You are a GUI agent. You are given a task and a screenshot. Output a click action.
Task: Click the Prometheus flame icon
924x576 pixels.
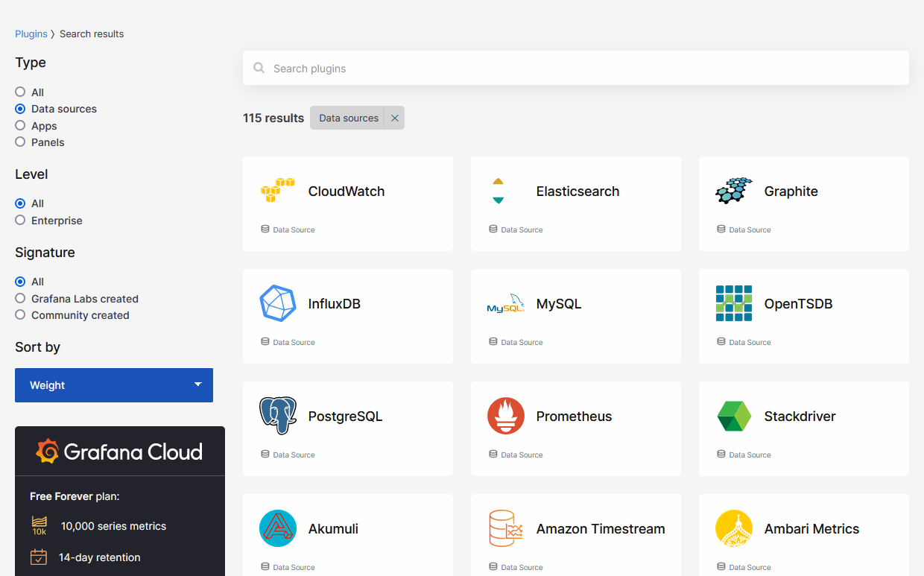pyautogui.click(x=506, y=416)
